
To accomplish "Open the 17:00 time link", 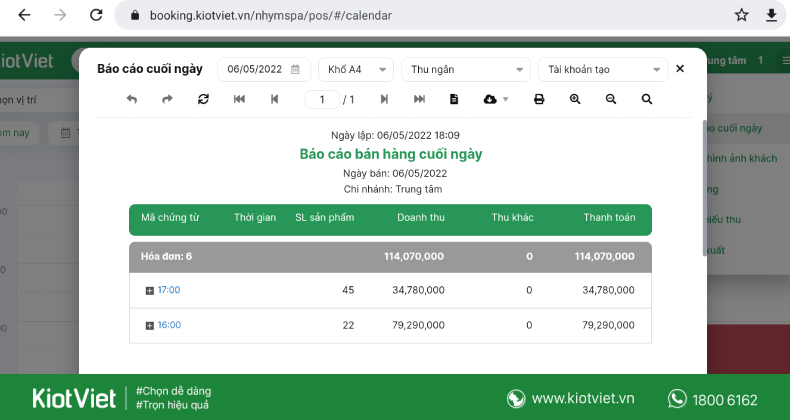I will [x=169, y=291].
